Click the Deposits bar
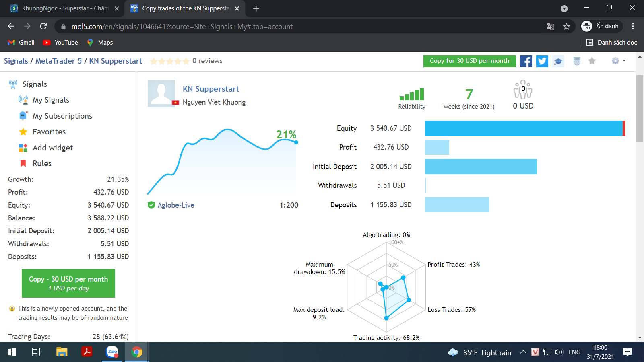This screenshot has width=644, height=362. (x=457, y=205)
